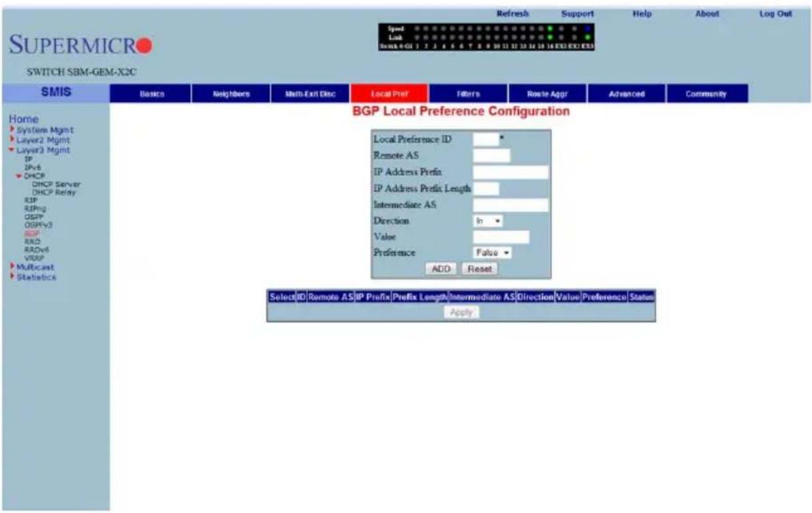Viewport: 812px width, 513px height.
Task: Select BGP in the sidebar tree
Action: [x=31, y=233]
